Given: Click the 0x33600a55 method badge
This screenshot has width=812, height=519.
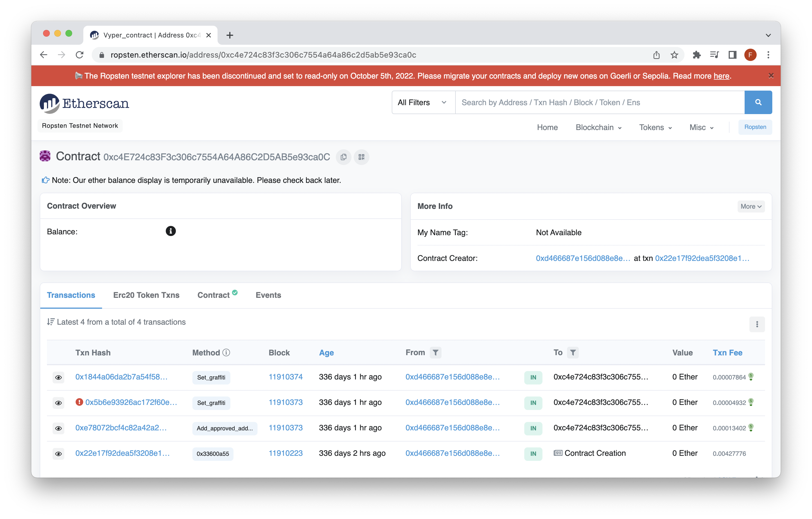Looking at the screenshot, I should pyautogui.click(x=213, y=454).
